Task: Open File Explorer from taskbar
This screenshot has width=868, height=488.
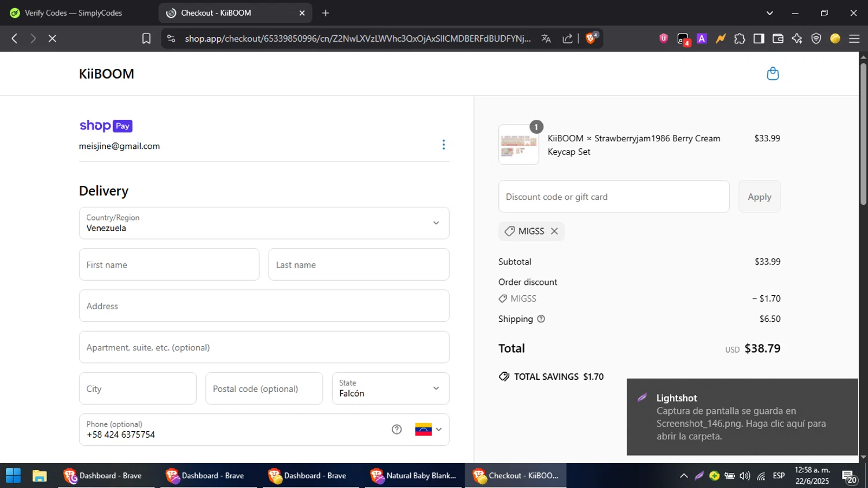Action: click(39, 475)
